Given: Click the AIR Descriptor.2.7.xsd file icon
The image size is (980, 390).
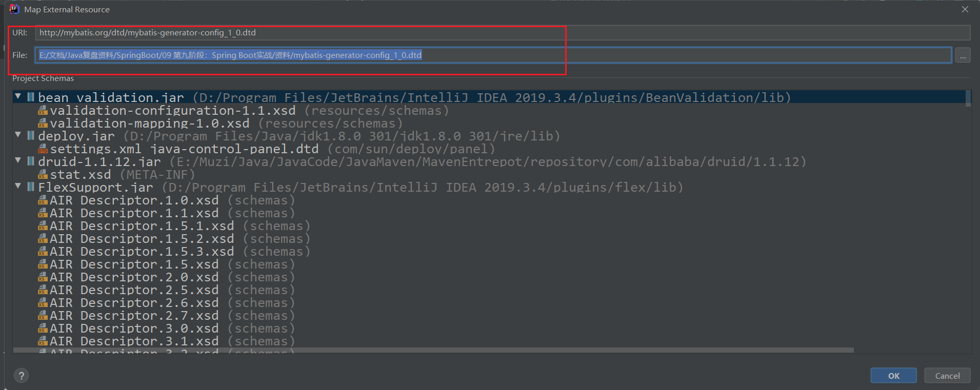Looking at the screenshot, I should coord(43,315).
